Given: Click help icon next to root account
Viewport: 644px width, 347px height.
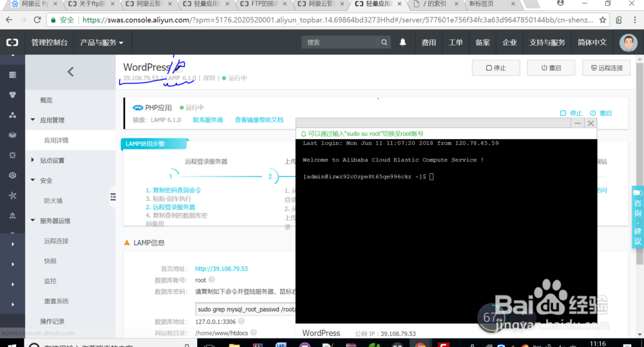Looking at the screenshot, I should coord(211,279).
